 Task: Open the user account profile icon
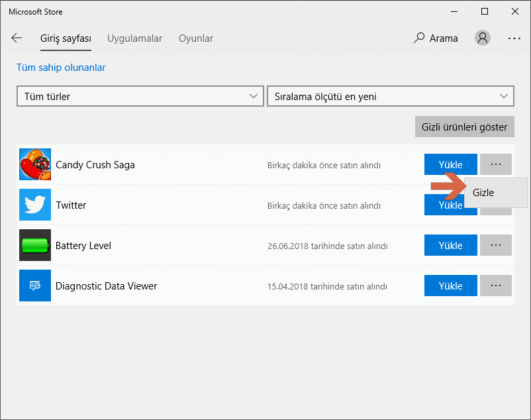pyautogui.click(x=483, y=38)
